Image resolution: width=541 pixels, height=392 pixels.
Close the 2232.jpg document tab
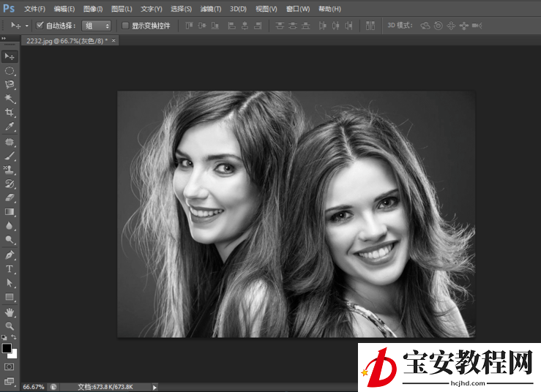tap(113, 40)
